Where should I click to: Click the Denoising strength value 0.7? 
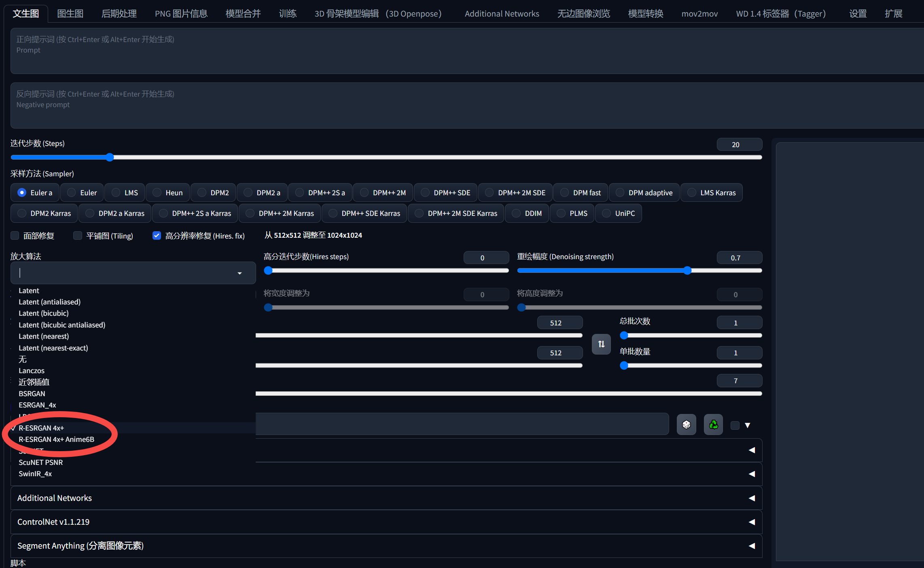(x=740, y=258)
